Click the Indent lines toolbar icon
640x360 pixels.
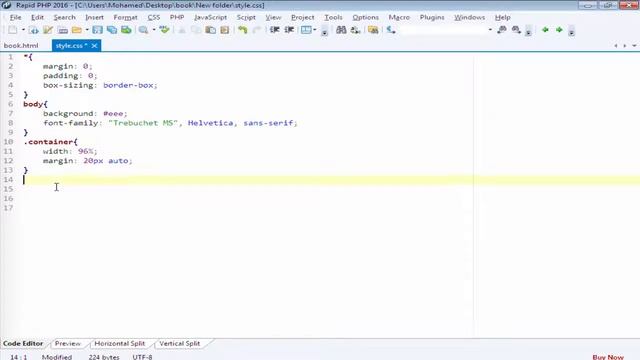coord(289,30)
